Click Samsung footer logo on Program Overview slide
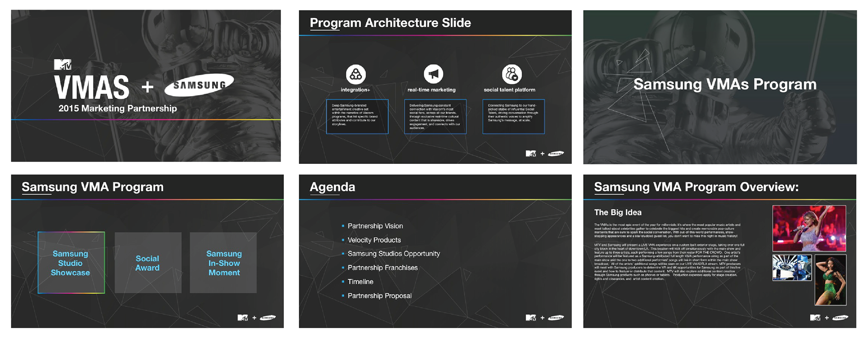 840,318
